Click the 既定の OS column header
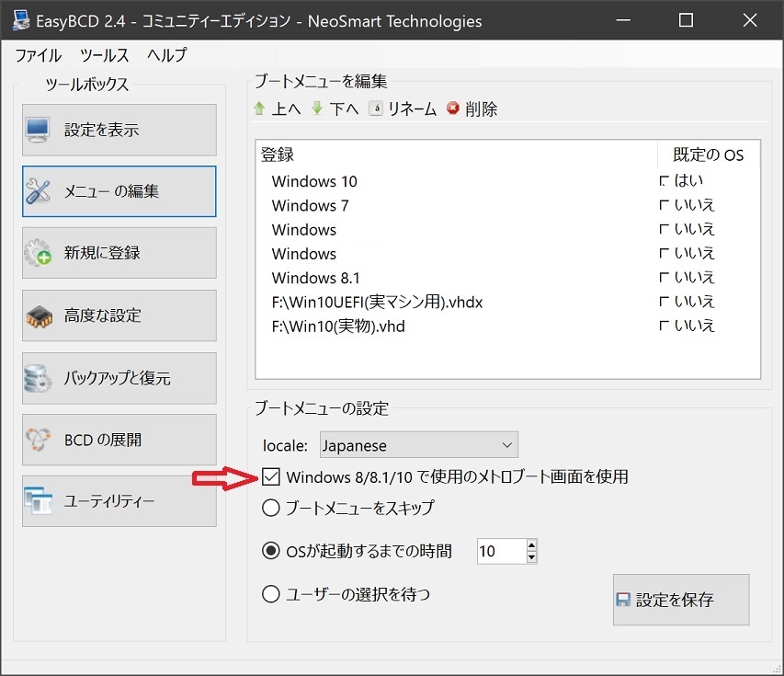Screen dimensions: 784x676 click(x=709, y=155)
